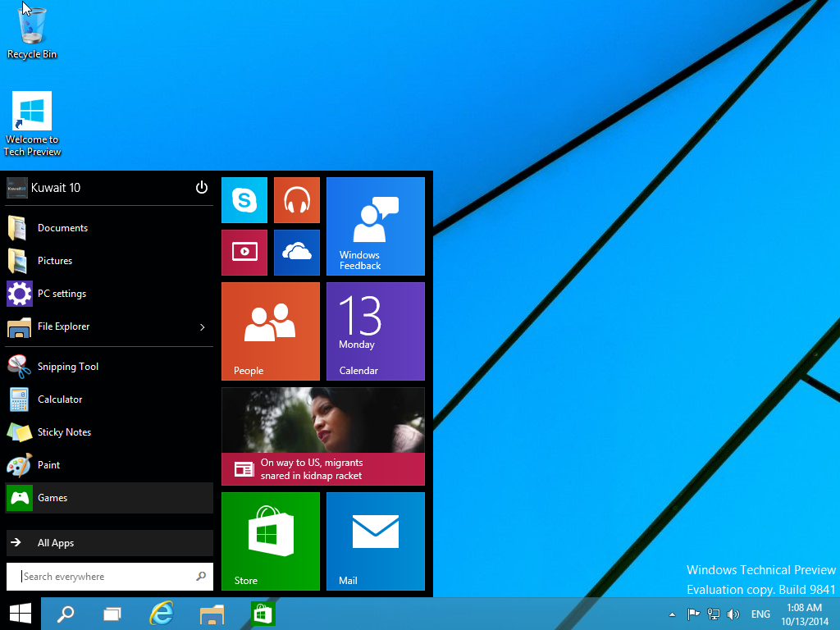Viewport: 840px width, 630px height.
Task: Open the Skype tile
Action: 244,199
